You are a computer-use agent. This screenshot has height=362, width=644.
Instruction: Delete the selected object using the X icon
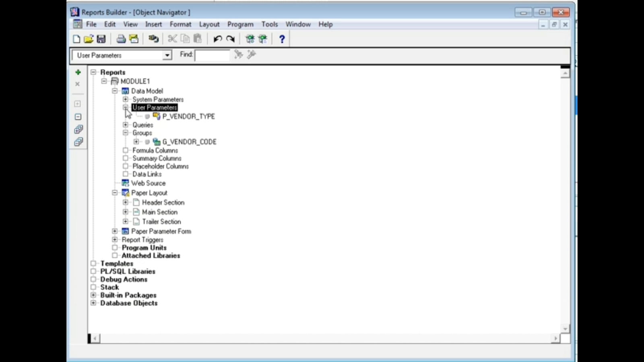[x=77, y=84]
